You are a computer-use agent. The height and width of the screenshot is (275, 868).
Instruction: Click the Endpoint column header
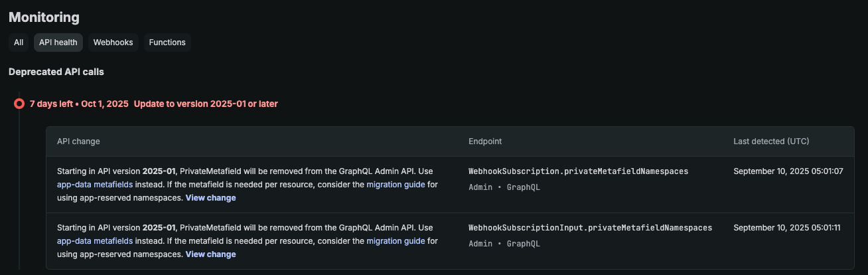[485, 141]
